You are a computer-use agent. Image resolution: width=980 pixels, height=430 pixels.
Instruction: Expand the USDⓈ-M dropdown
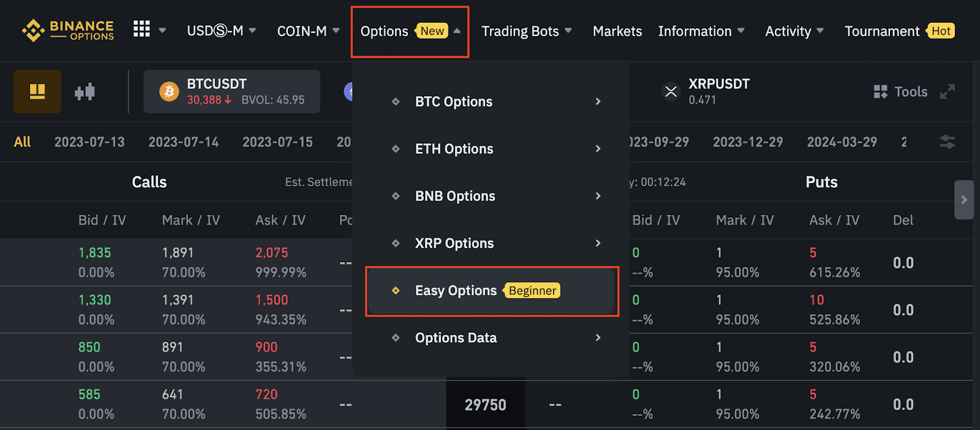pyautogui.click(x=221, y=31)
